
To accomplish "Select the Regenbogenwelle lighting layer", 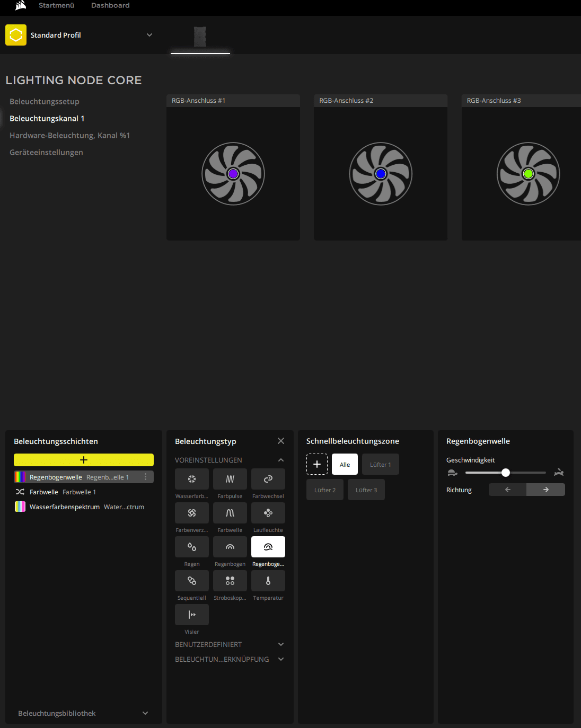I will [84, 477].
